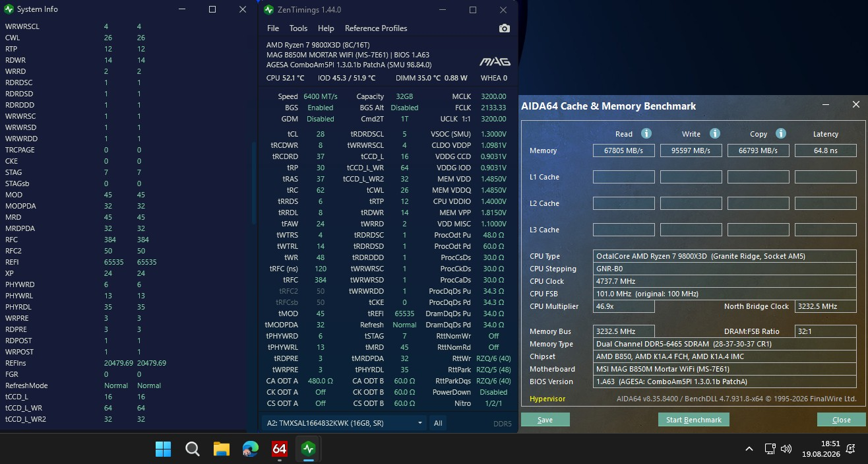Open volume control tray icon

point(786,449)
